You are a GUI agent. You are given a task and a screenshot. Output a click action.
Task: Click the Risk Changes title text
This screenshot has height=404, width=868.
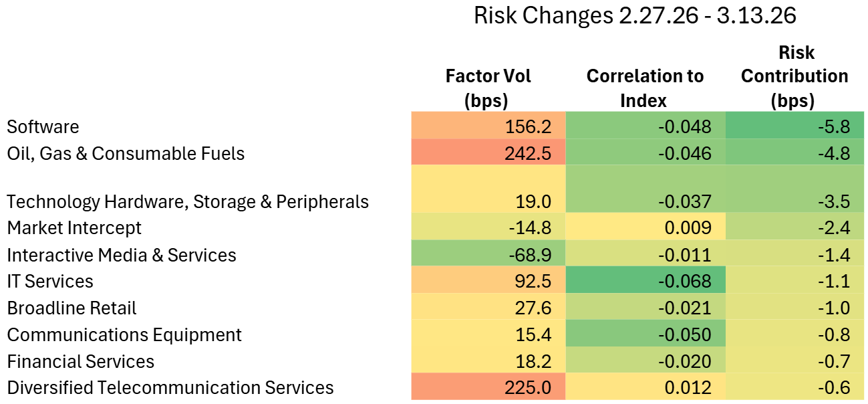coord(635,16)
